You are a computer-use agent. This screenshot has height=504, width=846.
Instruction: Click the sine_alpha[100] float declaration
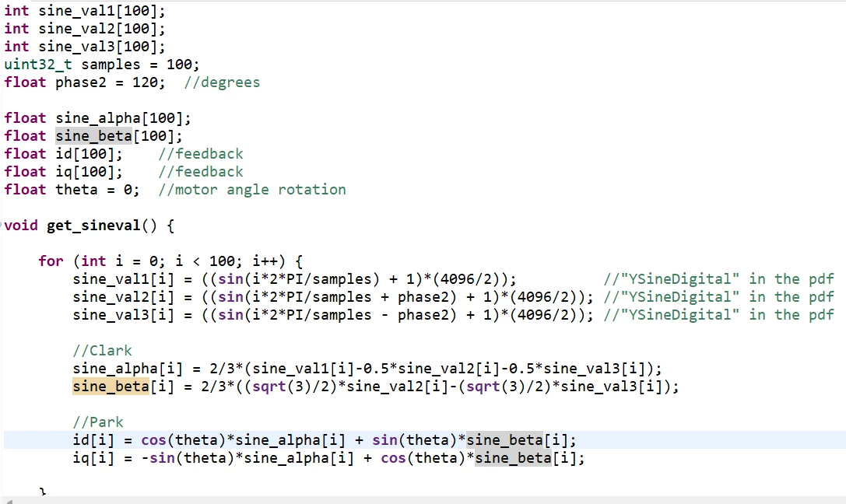(x=123, y=118)
